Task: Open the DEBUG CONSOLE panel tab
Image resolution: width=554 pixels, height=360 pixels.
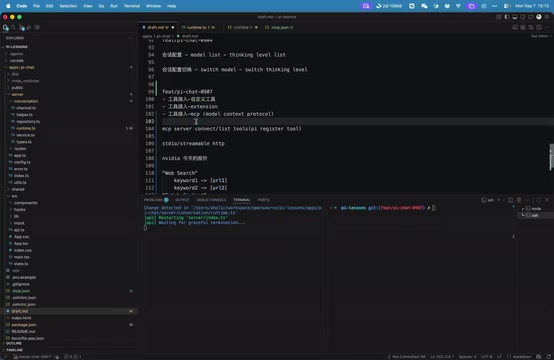Action: [x=211, y=200]
